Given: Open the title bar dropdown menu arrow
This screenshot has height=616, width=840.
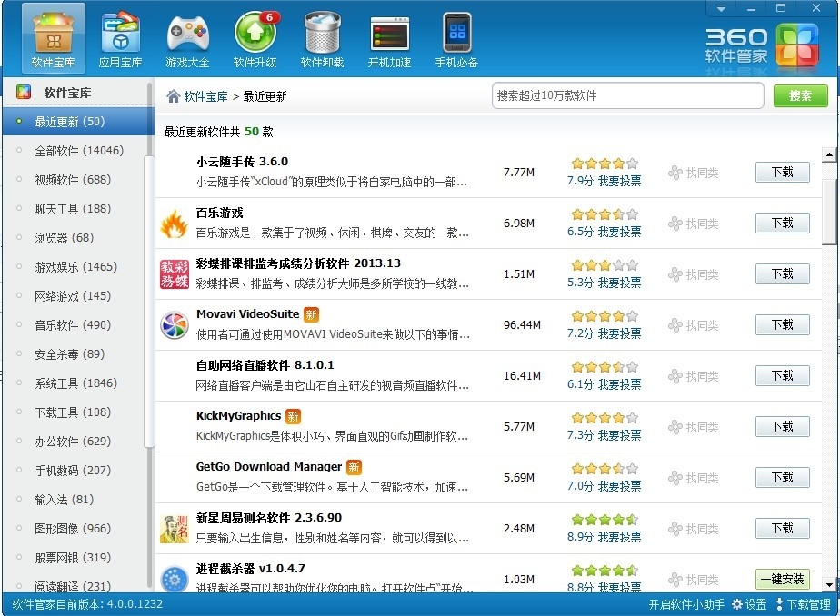Looking at the screenshot, I should 722,8.
